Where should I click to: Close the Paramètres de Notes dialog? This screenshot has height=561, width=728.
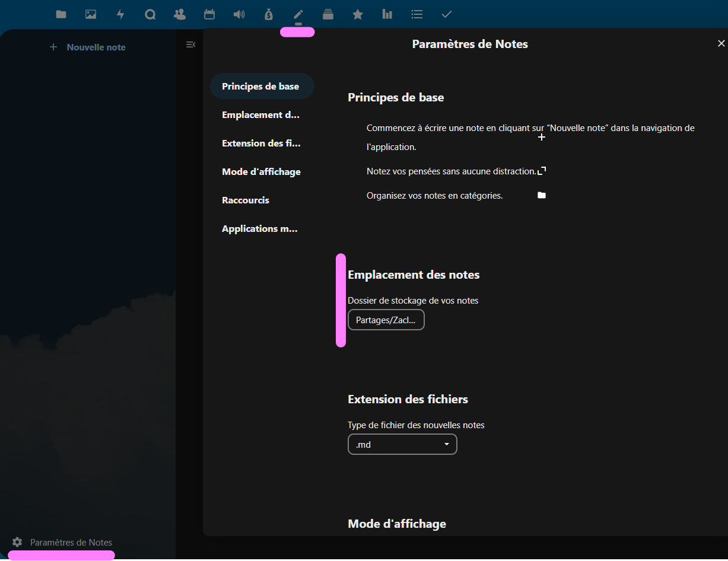coord(721,43)
